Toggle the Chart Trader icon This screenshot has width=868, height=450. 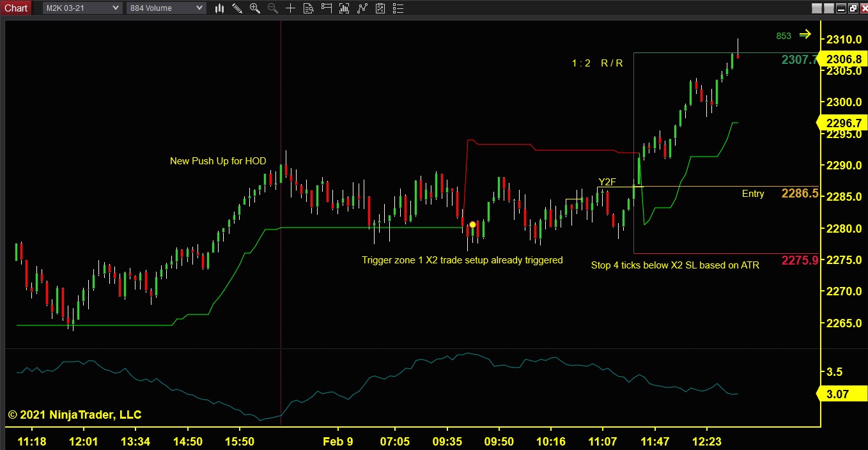pos(327,8)
